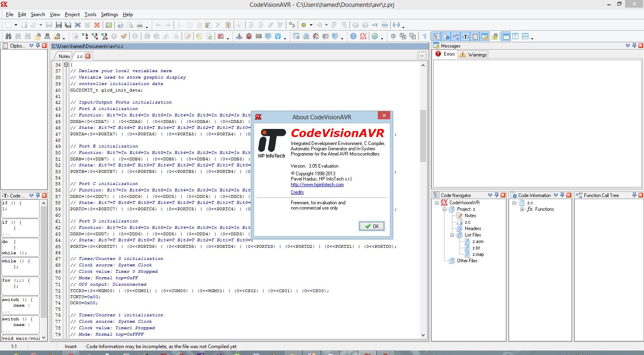Screen dimensions: 644x355
Task: Open the Messages panel dropdown chevron
Action: (x=628, y=46)
